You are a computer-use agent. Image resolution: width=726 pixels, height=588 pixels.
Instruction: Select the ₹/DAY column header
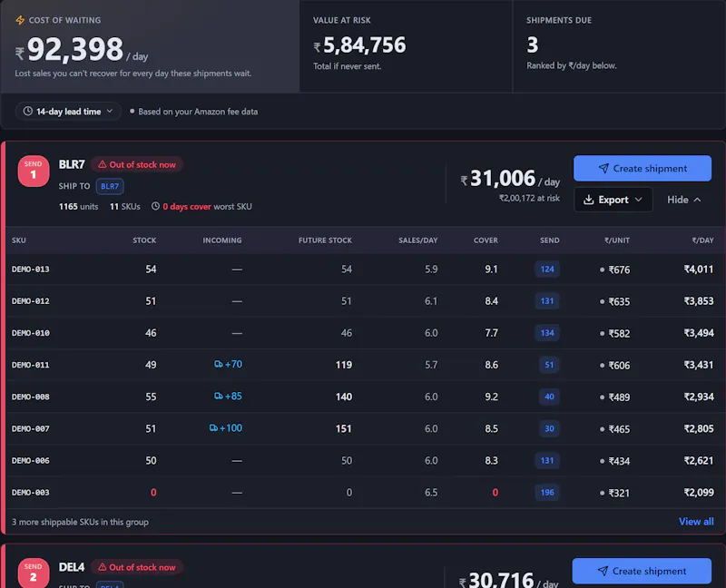[702, 240]
